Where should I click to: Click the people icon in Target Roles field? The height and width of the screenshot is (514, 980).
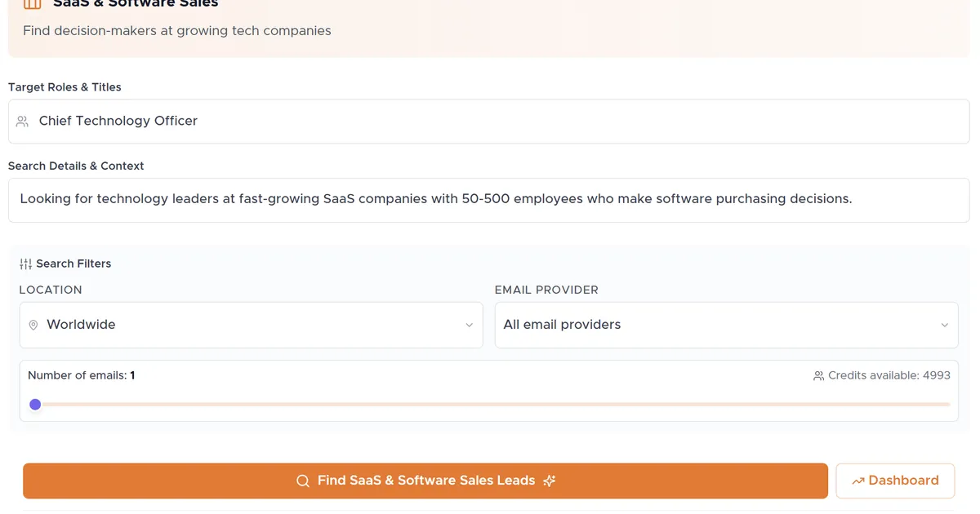22,122
